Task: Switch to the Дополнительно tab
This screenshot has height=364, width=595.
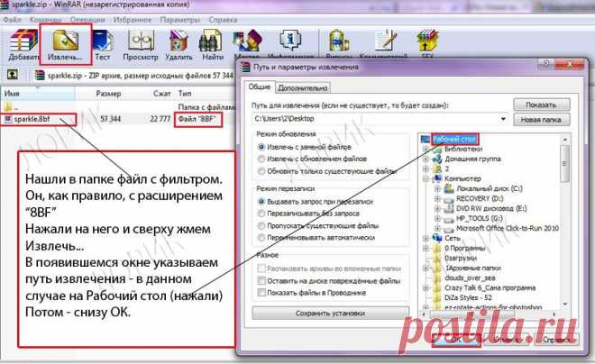Action: click(303, 87)
